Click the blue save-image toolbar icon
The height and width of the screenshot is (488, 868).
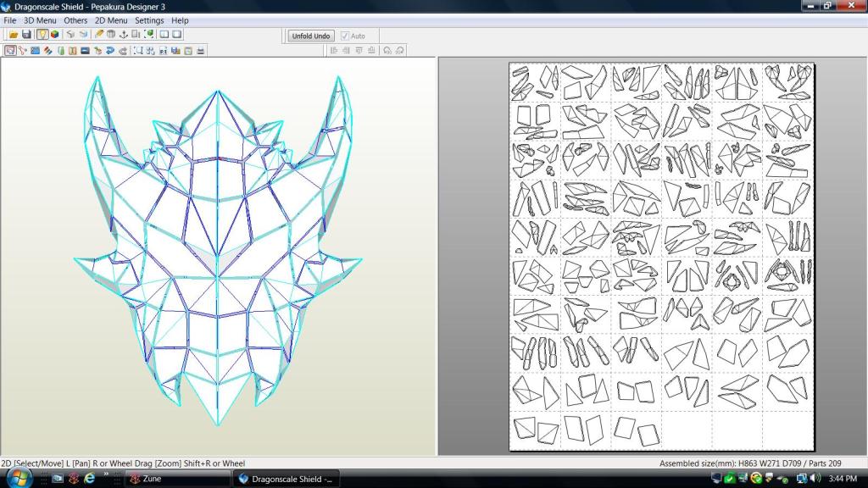tap(175, 50)
